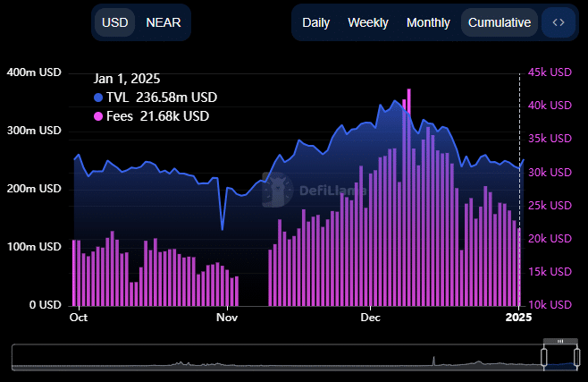The image size is (588, 382).
Task: Enable Cumulative chart mode
Action: 500,22
